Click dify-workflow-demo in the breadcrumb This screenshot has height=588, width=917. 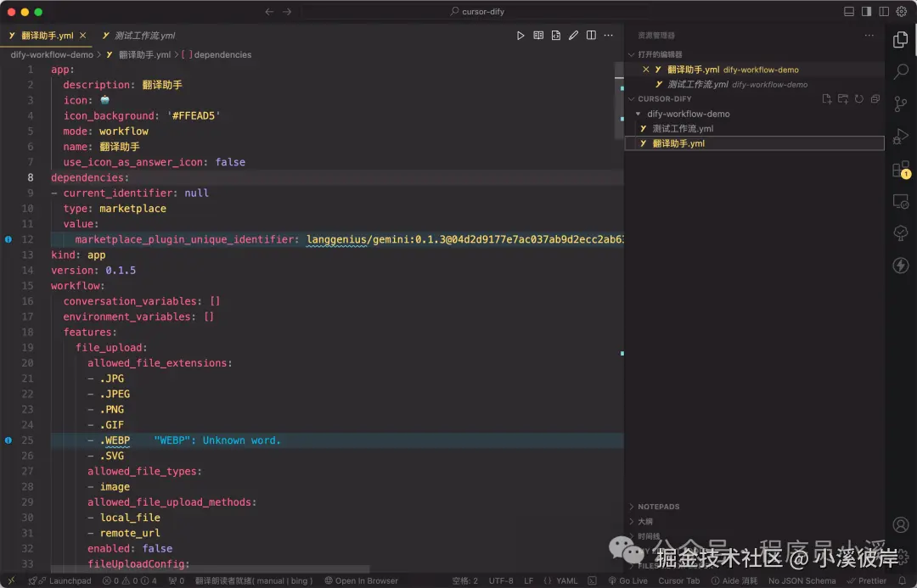pos(52,54)
